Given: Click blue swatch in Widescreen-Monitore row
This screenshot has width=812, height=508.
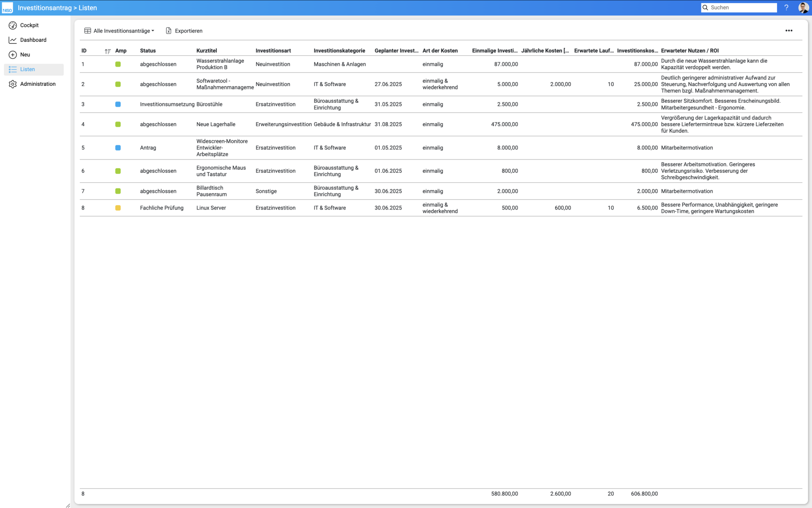Looking at the screenshot, I should click(118, 148).
